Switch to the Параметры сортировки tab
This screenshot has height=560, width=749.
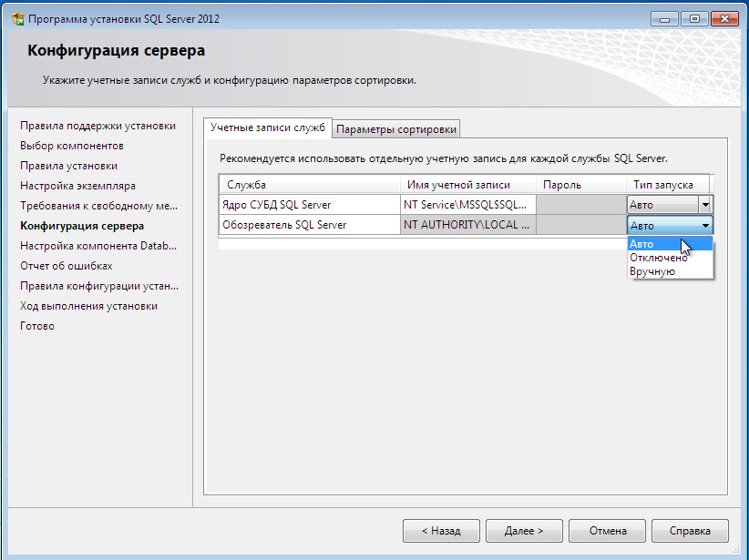[x=396, y=129]
